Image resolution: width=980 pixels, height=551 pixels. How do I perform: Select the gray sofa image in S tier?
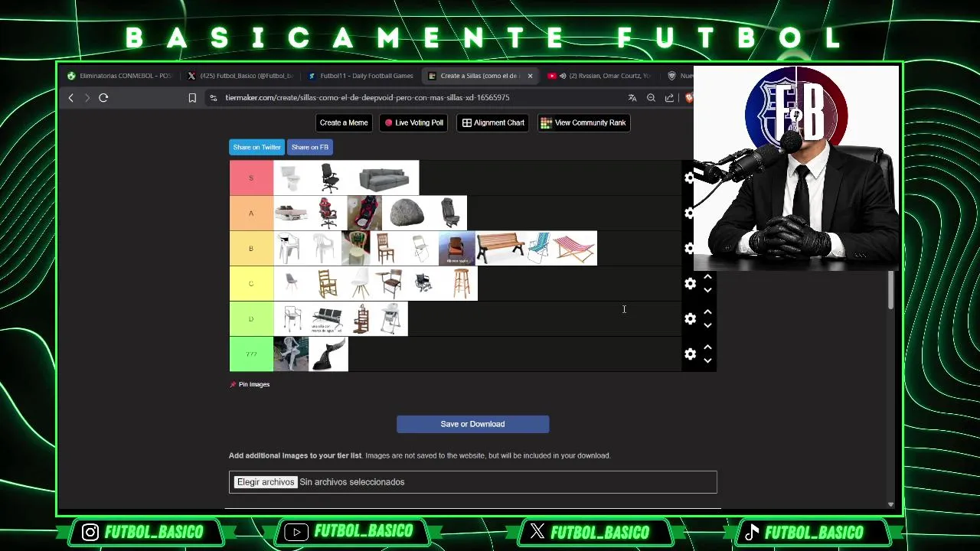click(x=384, y=178)
